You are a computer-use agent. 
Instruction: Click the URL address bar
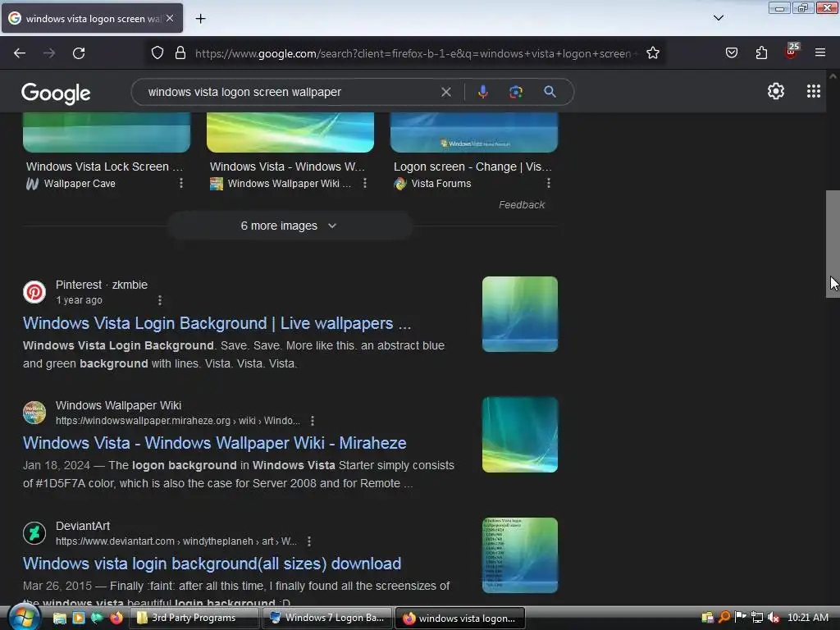pos(415,53)
